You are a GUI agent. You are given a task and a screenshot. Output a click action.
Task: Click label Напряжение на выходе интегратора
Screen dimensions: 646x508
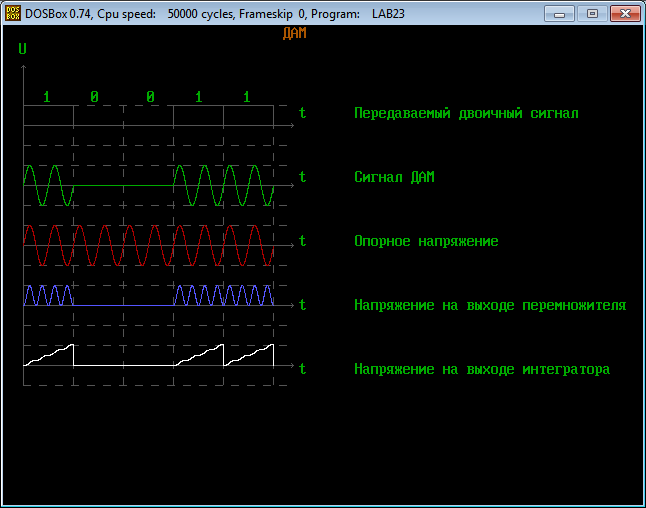click(482, 369)
